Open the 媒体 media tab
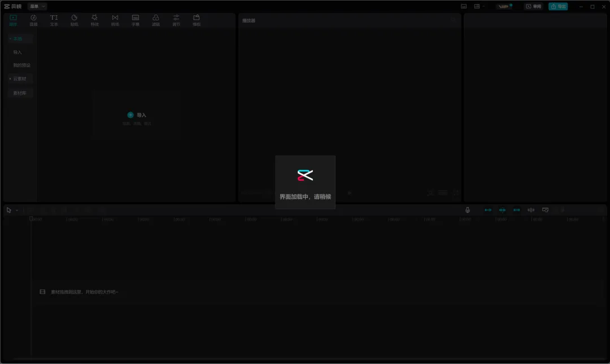Screen dimensions: 610x364 pyautogui.click(x=13, y=20)
